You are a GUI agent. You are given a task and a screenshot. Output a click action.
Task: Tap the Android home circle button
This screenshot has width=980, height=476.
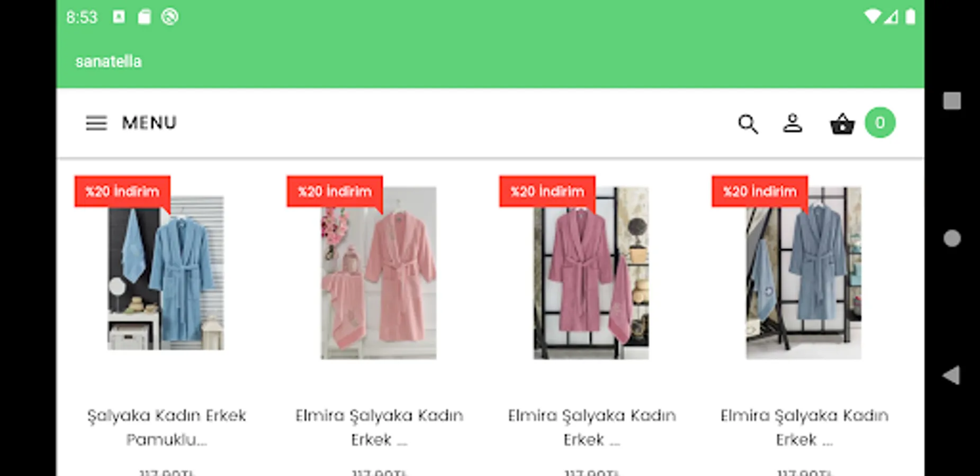coord(952,239)
